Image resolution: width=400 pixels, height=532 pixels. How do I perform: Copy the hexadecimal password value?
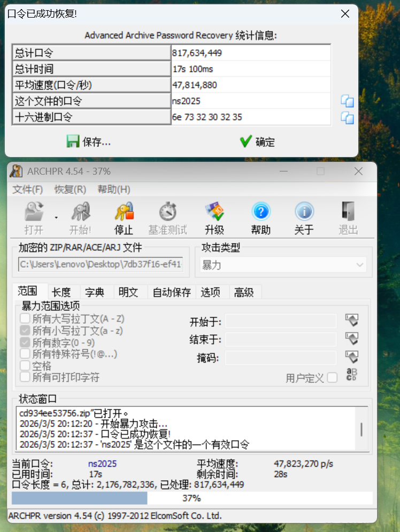[x=347, y=118]
